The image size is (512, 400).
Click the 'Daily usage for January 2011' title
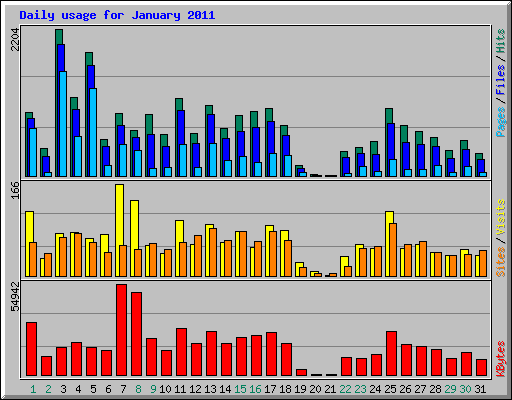[117, 15]
